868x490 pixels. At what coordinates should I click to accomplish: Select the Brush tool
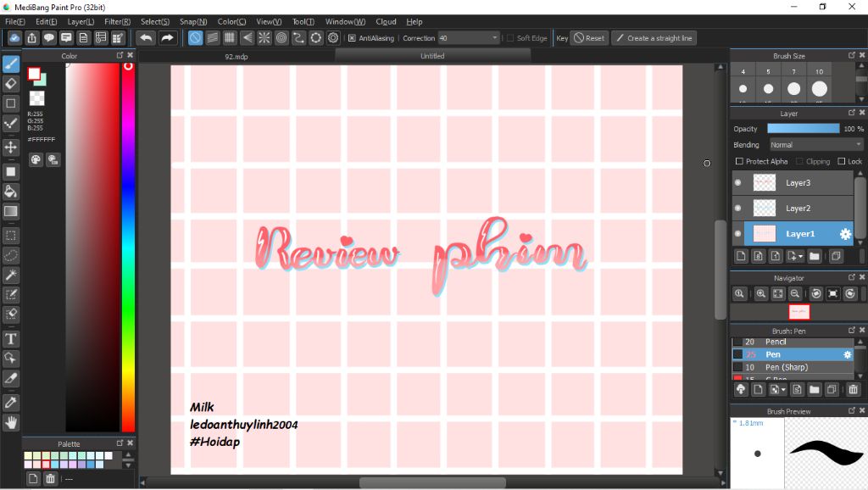pyautogui.click(x=10, y=64)
